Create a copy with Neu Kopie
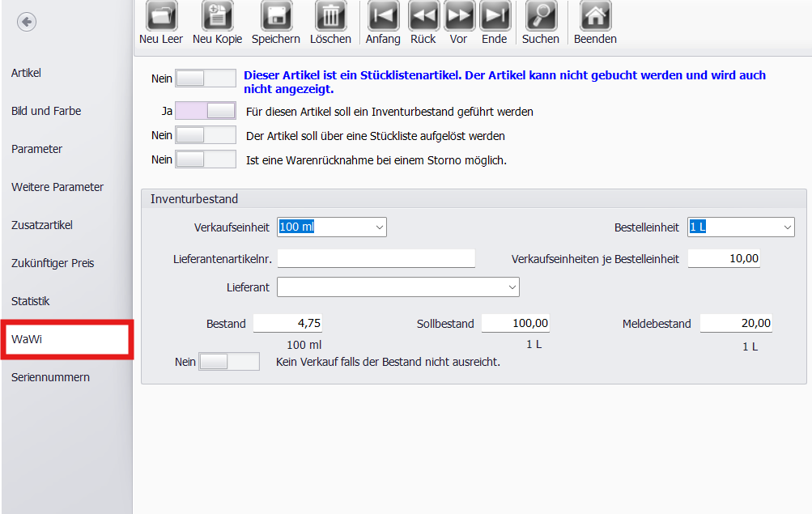This screenshot has width=812, height=514. point(217,16)
